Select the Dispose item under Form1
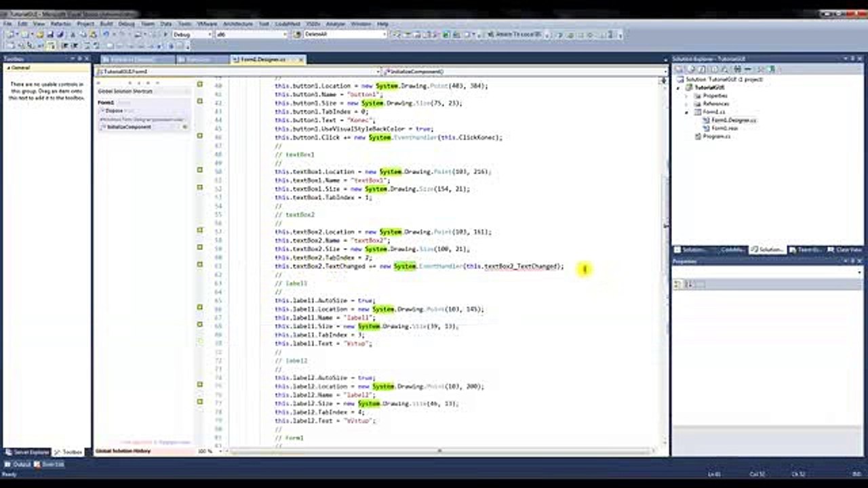 tap(114, 110)
